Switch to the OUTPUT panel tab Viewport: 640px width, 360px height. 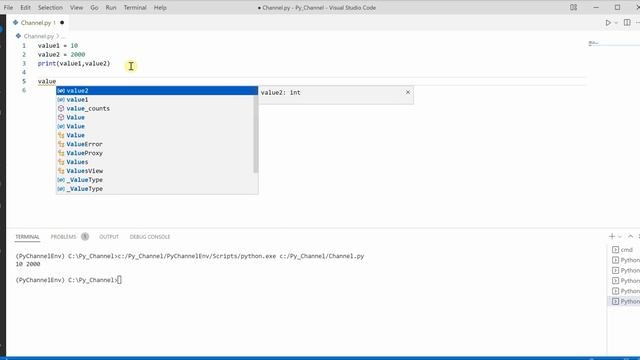(x=109, y=237)
